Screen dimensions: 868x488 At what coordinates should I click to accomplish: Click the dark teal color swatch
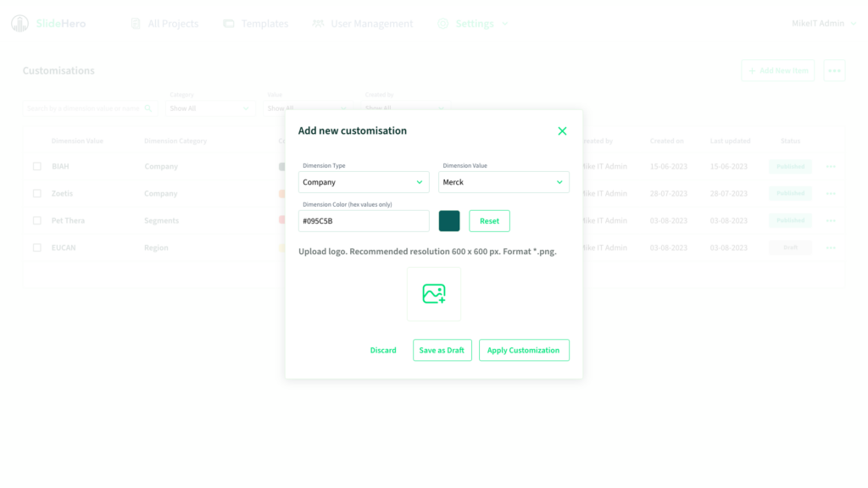point(449,221)
